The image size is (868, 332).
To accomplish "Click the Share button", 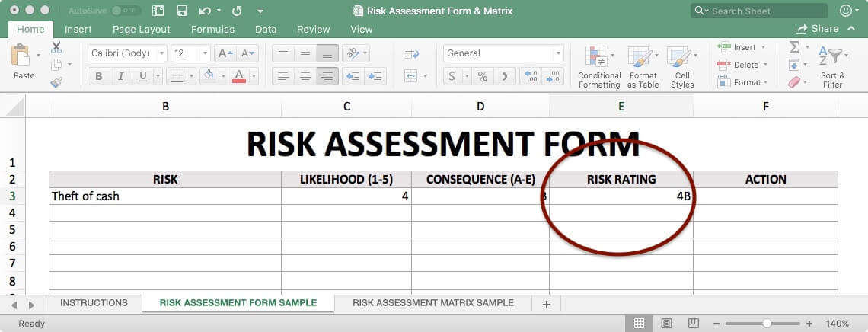I will coord(817,29).
